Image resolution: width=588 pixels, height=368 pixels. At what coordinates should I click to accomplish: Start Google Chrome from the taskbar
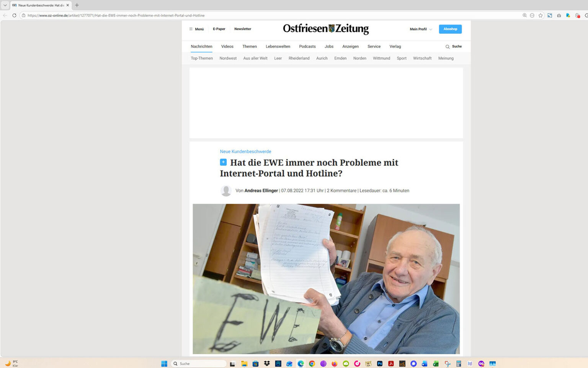[311, 363]
